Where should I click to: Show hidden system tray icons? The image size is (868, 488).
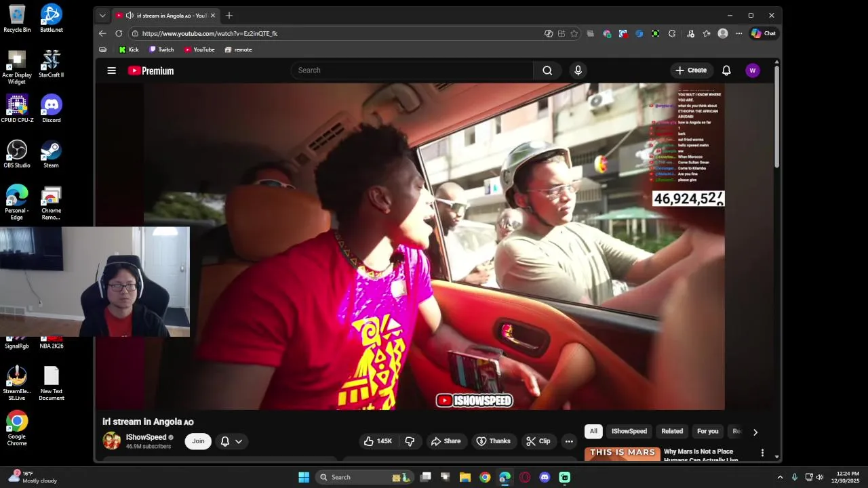[780, 477]
